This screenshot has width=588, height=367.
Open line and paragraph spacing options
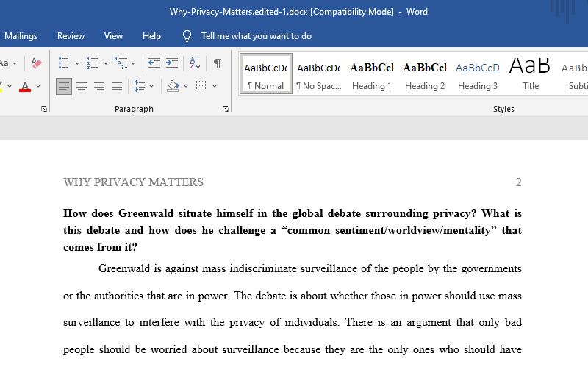click(x=140, y=86)
